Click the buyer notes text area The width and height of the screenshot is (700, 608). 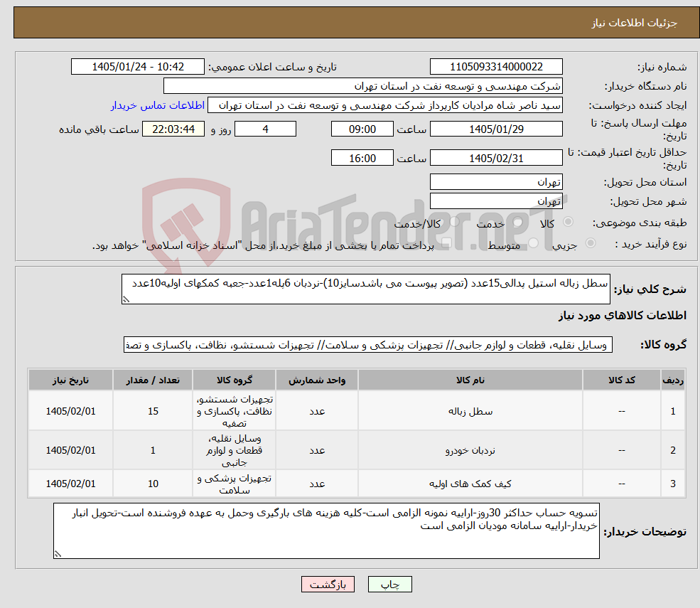point(326,530)
